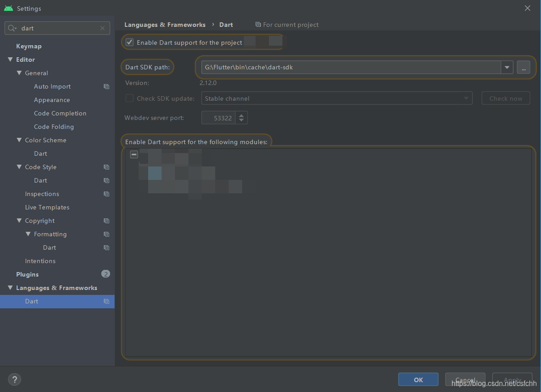Click the OK button
Image resolution: width=541 pixels, height=392 pixels.
(x=418, y=379)
